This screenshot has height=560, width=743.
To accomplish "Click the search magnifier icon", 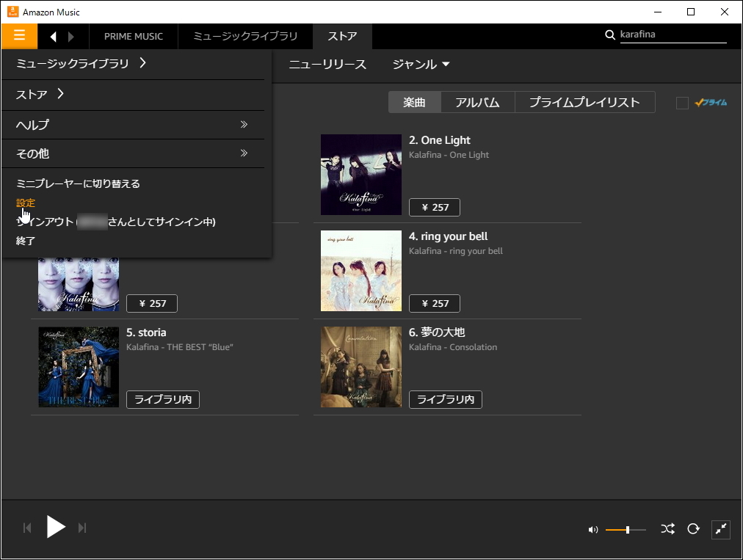I will 610,34.
